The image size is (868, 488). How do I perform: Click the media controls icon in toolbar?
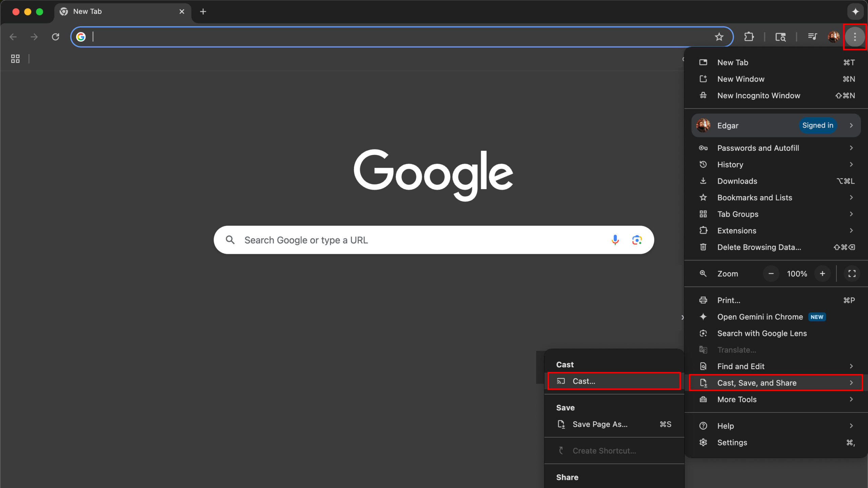click(x=812, y=37)
